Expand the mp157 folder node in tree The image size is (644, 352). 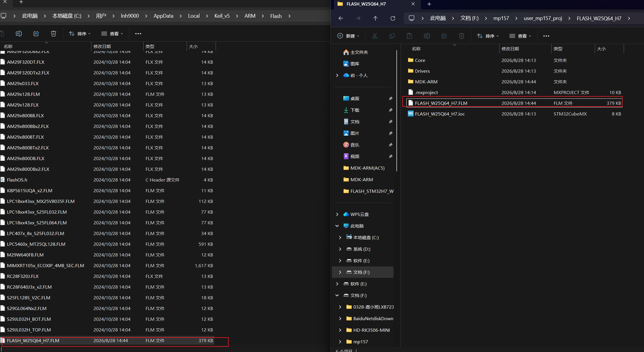[x=340, y=342]
